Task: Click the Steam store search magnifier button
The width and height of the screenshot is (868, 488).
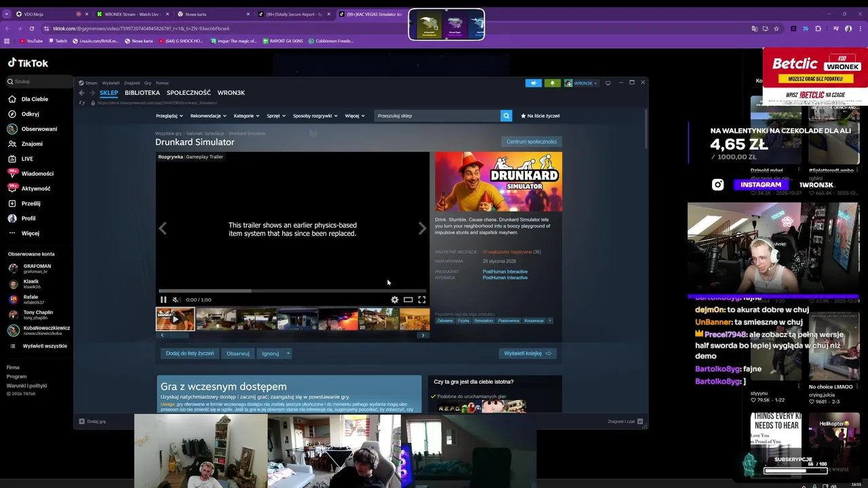Action: pyautogui.click(x=506, y=116)
